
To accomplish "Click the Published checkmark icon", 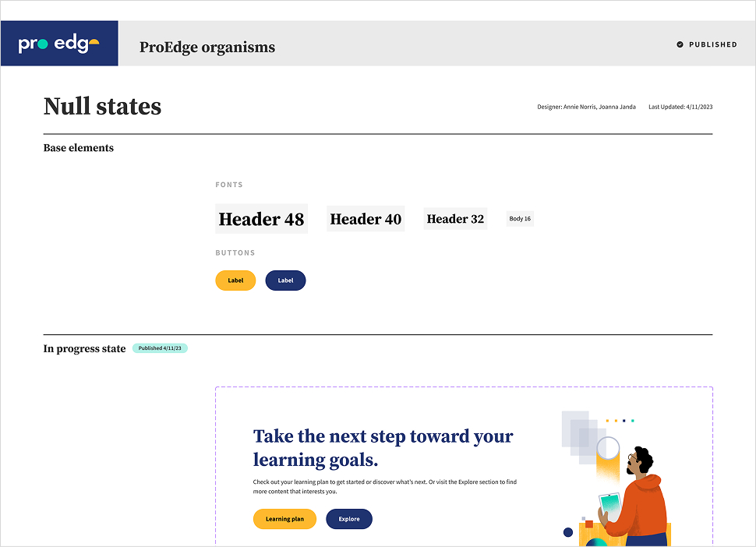I will pyautogui.click(x=680, y=44).
